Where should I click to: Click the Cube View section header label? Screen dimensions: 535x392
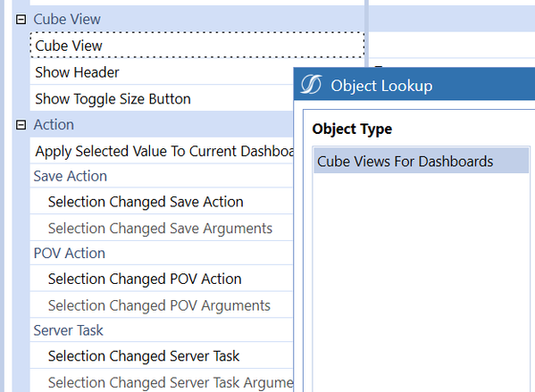point(67,19)
